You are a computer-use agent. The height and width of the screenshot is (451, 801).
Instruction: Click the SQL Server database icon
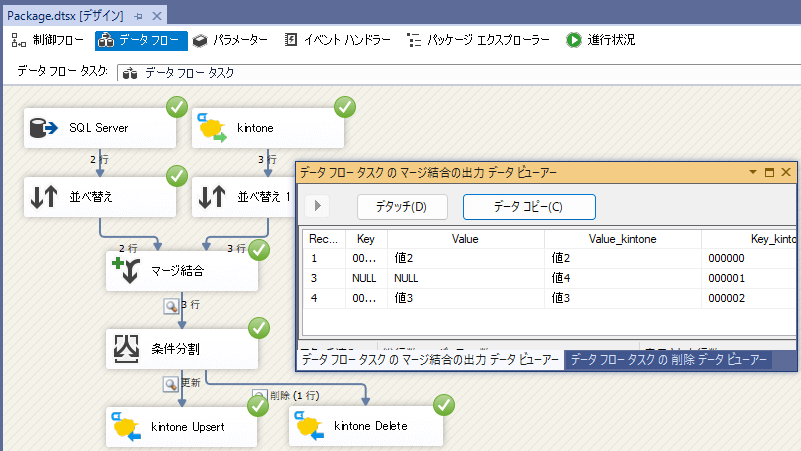[43, 128]
